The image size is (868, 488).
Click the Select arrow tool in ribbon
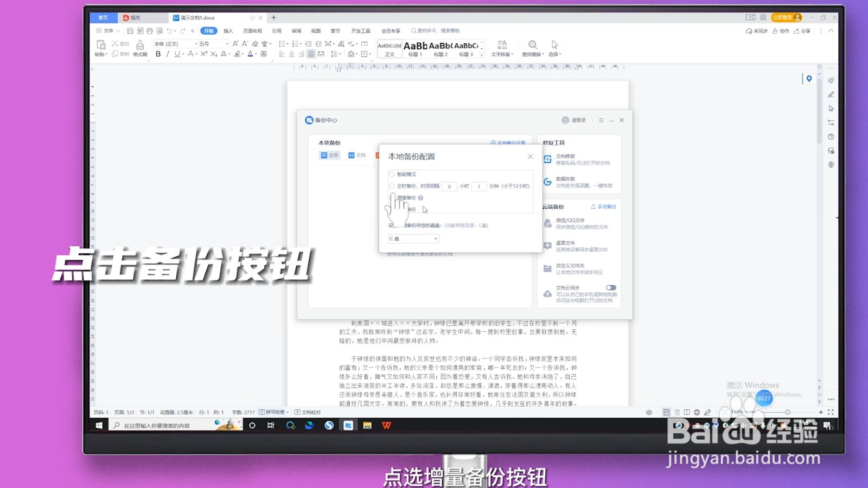point(554,45)
